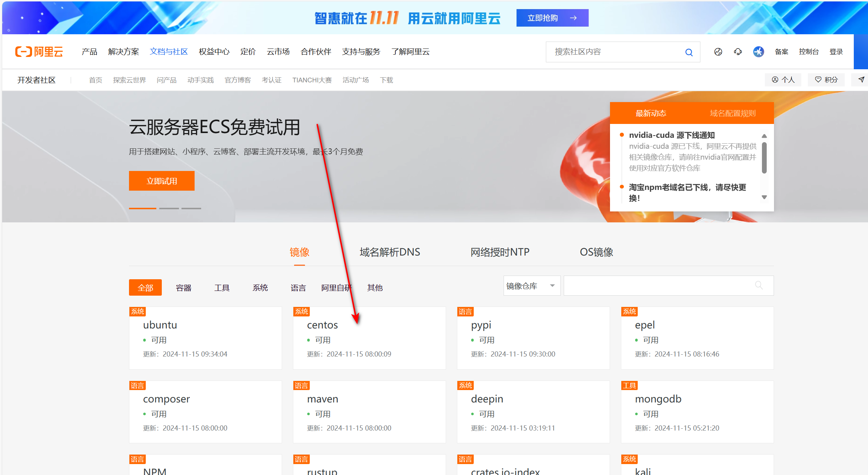This screenshot has height=475, width=868.
Task: Open the dashboard gauge icon in header
Action: (x=718, y=52)
